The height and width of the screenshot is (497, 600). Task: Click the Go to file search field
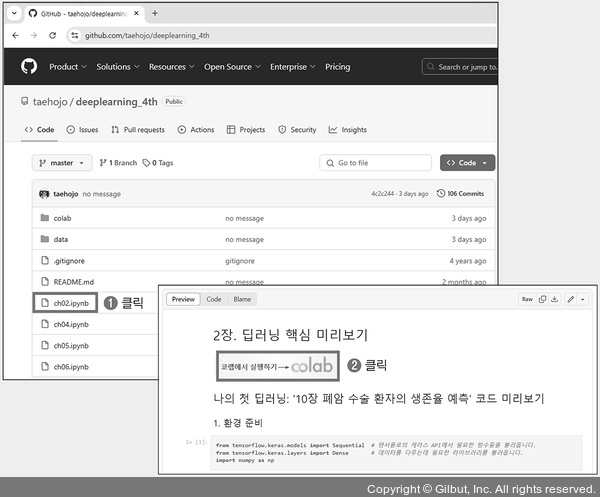375,163
